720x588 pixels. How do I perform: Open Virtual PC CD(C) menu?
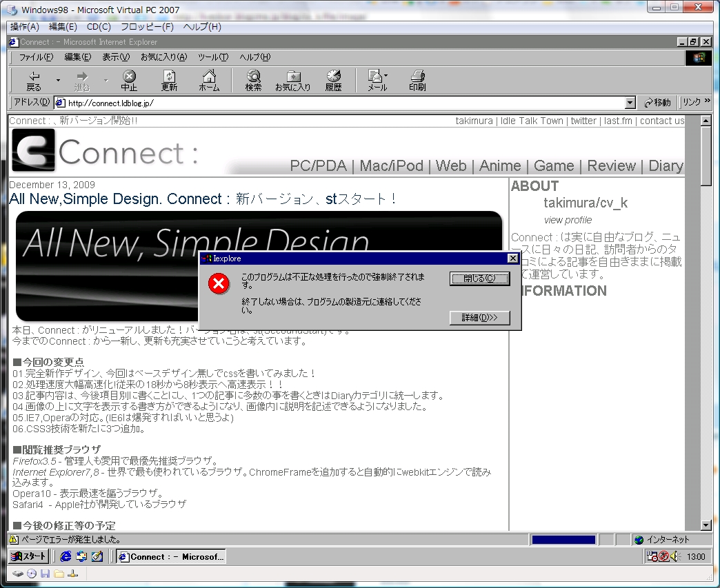tap(99, 27)
